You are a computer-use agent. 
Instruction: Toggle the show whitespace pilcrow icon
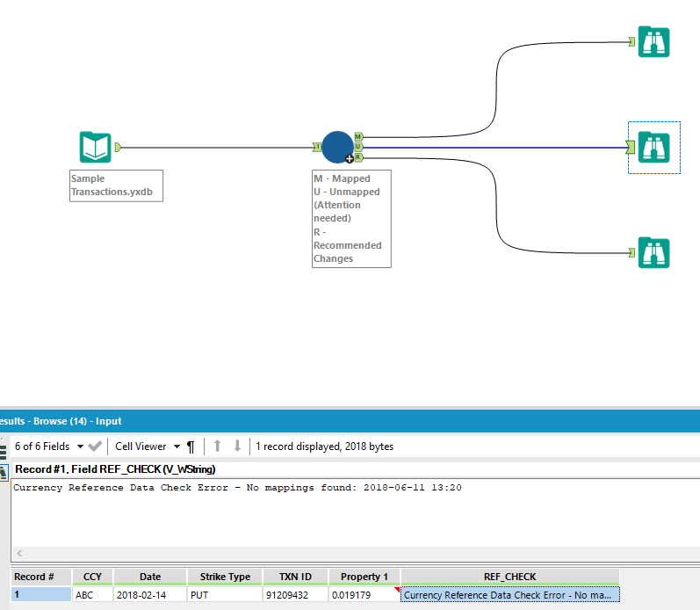tap(191, 447)
